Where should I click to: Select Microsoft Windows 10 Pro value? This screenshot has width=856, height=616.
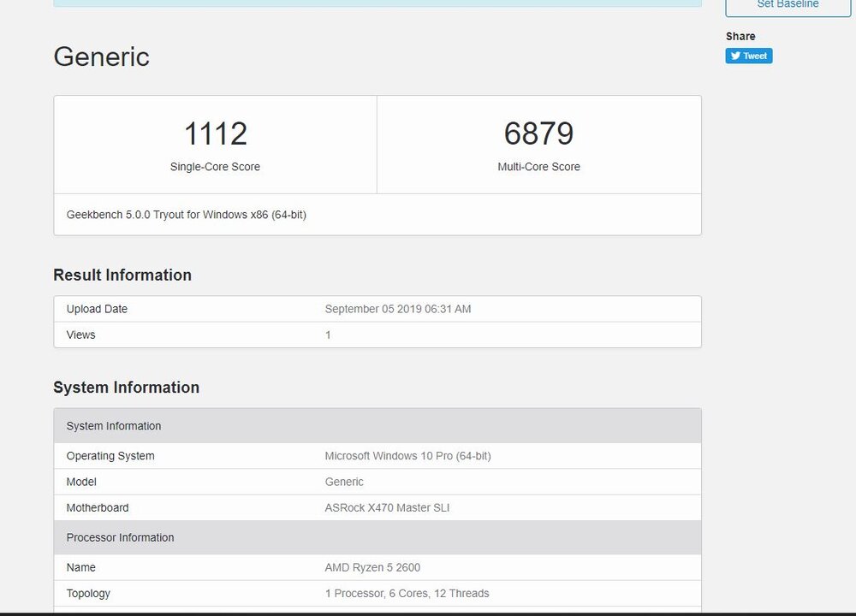coord(407,456)
